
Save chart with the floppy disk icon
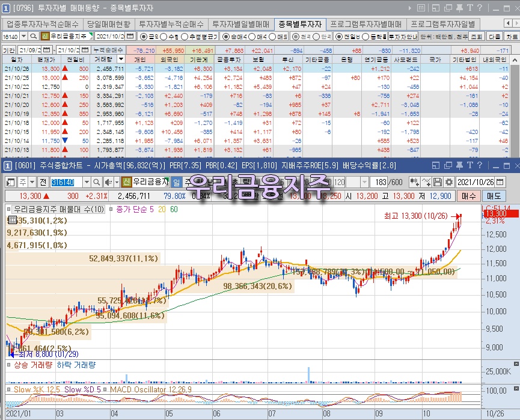[438, 182]
